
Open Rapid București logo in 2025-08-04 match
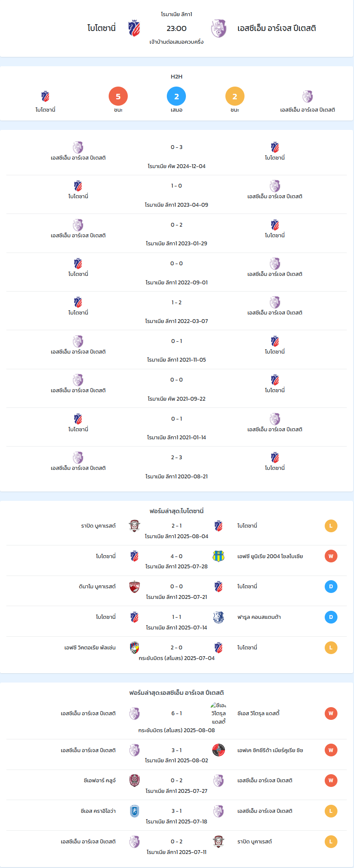pyautogui.click(x=135, y=526)
